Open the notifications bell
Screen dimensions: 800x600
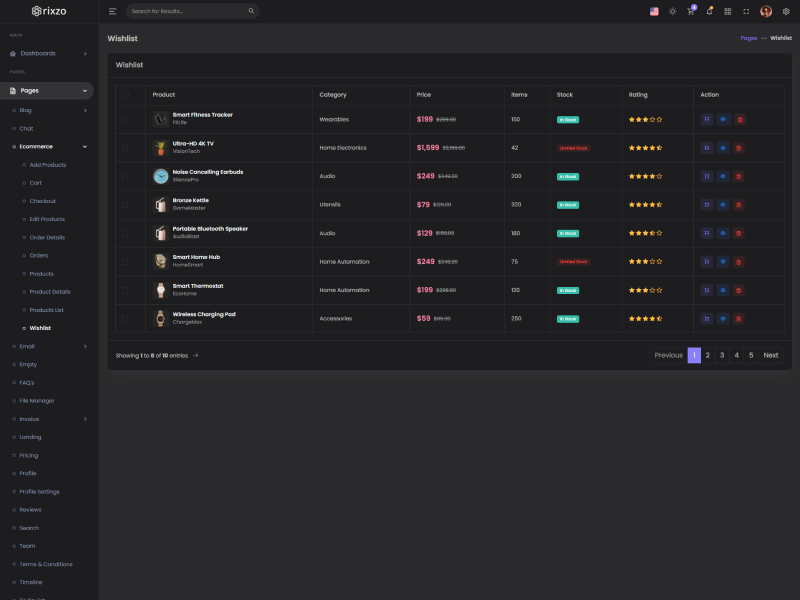point(709,11)
